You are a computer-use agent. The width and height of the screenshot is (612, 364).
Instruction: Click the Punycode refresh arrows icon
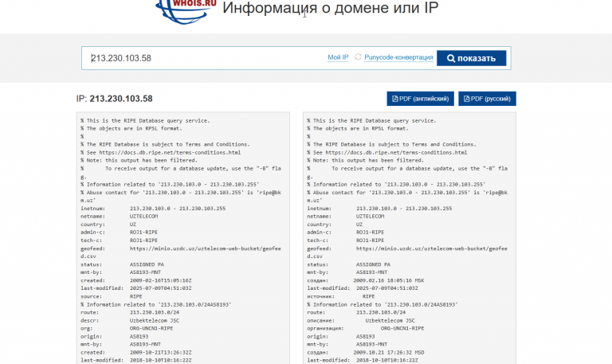[x=358, y=57]
